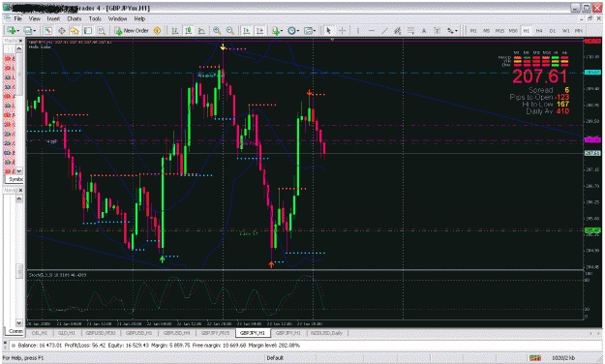This screenshot has width=605, height=364.
Task: Select the text 'A' drawing tool
Action: pyautogui.click(x=424, y=30)
